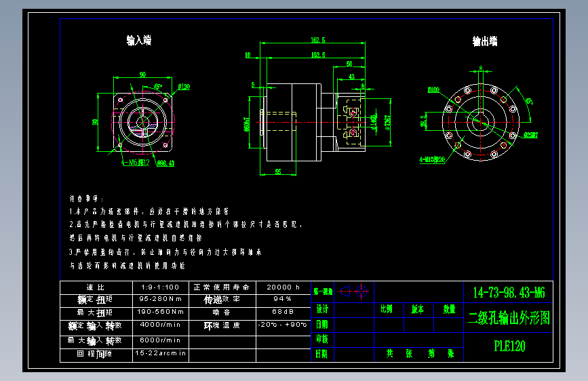The width and height of the screenshot is (588, 381).
Task: Select the 比例 title block cell
Action: [389, 310]
